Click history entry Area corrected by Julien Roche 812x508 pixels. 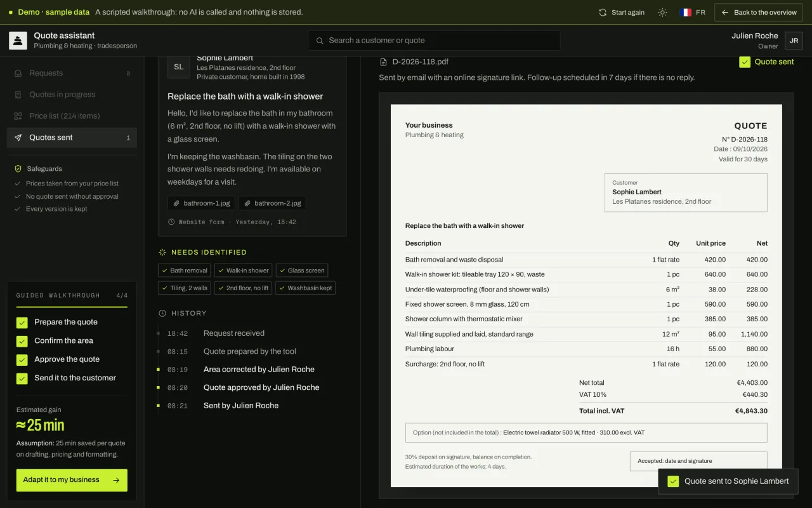[x=259, y=370]
